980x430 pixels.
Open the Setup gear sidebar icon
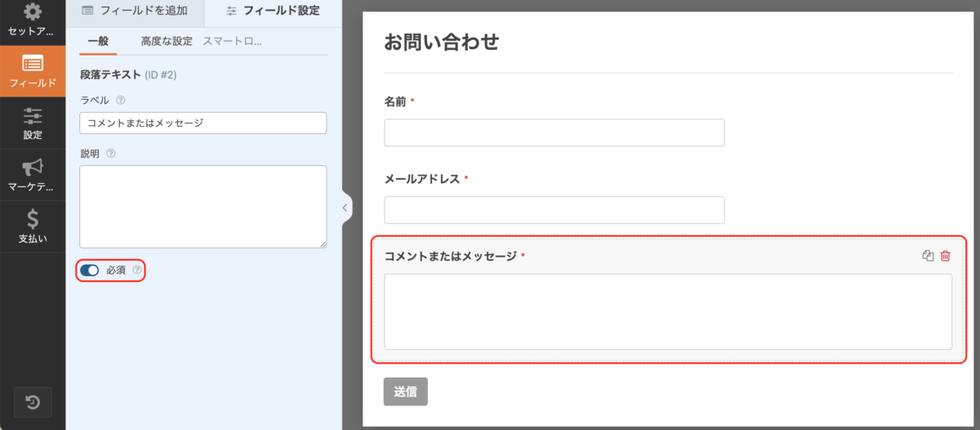(x=33, y=20)
